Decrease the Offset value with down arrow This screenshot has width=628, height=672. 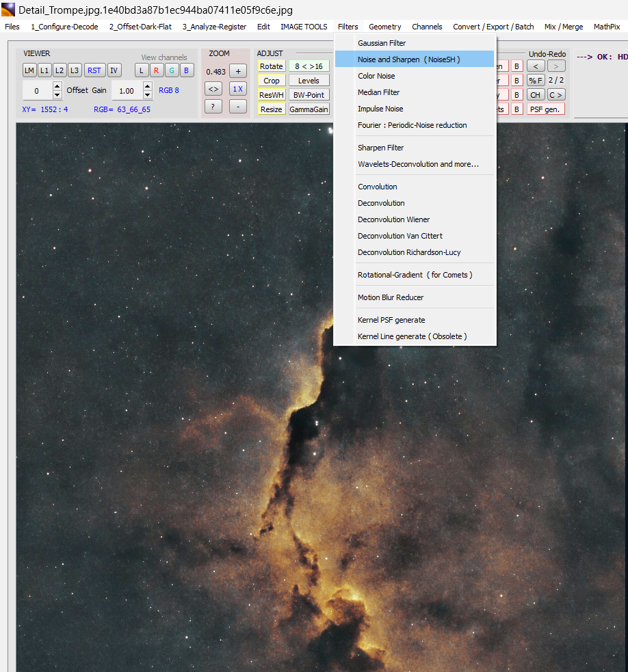coord(57,95)
